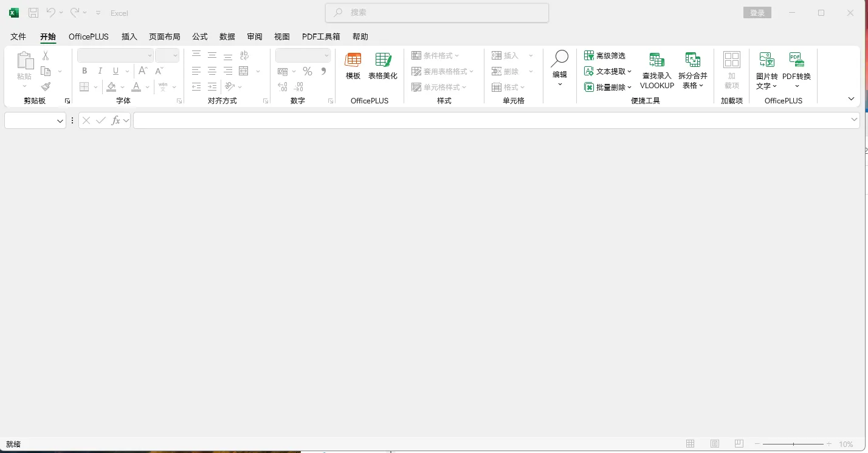Click the Save icon in title bar

click(x=33, y=13)
